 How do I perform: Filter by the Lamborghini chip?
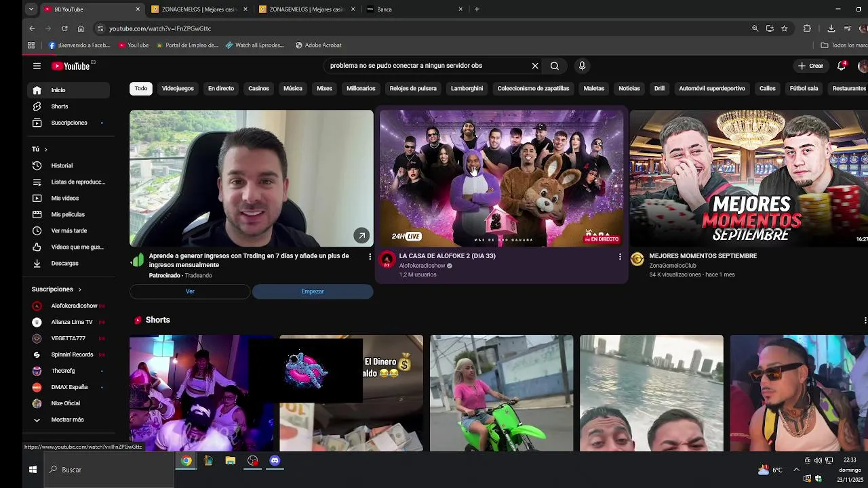tap(467, 89)
